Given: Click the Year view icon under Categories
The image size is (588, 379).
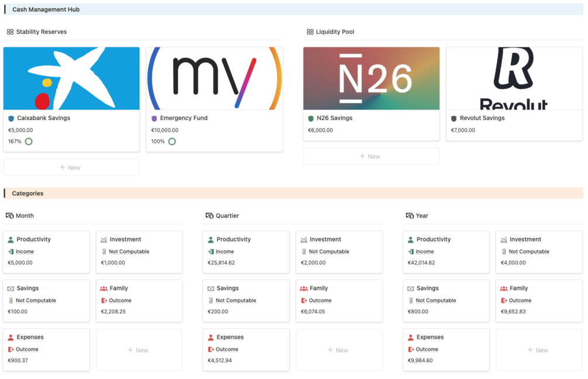Looking at the screenshot, I should tap(410, 216).
